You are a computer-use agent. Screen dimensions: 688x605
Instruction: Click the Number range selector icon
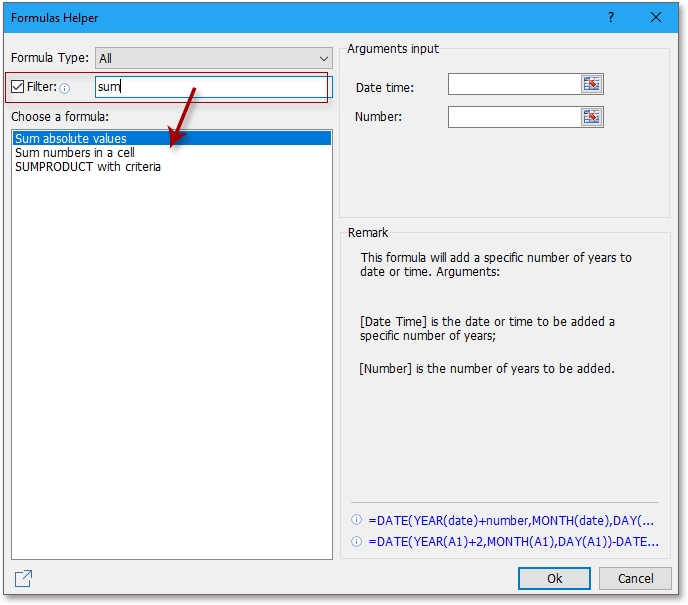click(x=592, y=117)
